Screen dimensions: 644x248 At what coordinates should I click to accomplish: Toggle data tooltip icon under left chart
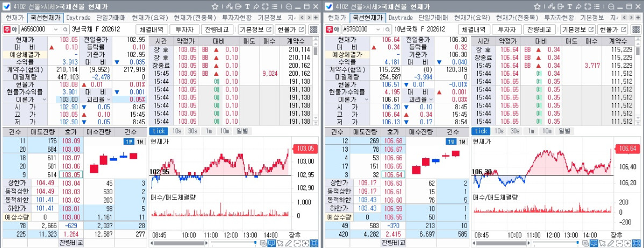(271, 244)
